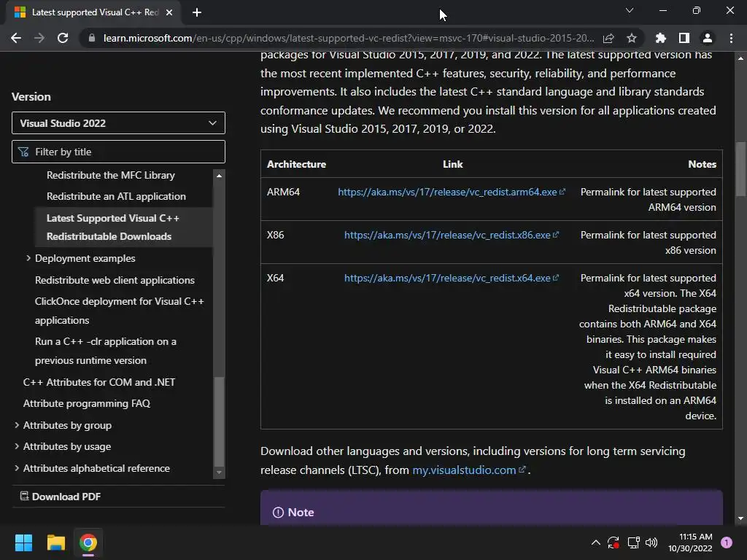Open Redistribute an ATL application article
Viewport: 747px width, 560px height.
pyautogui.click(x=116, y=196)
